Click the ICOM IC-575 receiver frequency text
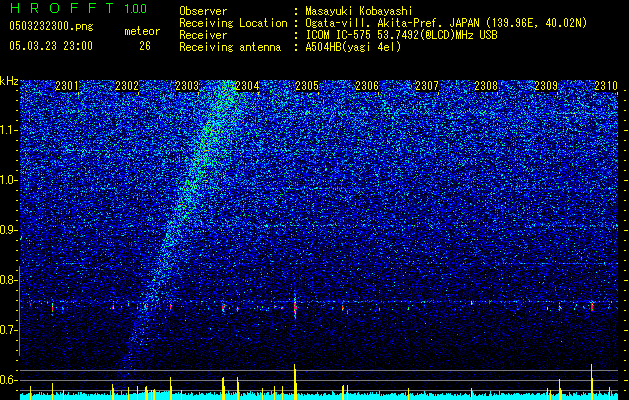The image size is (629, 400). [402, 35]
